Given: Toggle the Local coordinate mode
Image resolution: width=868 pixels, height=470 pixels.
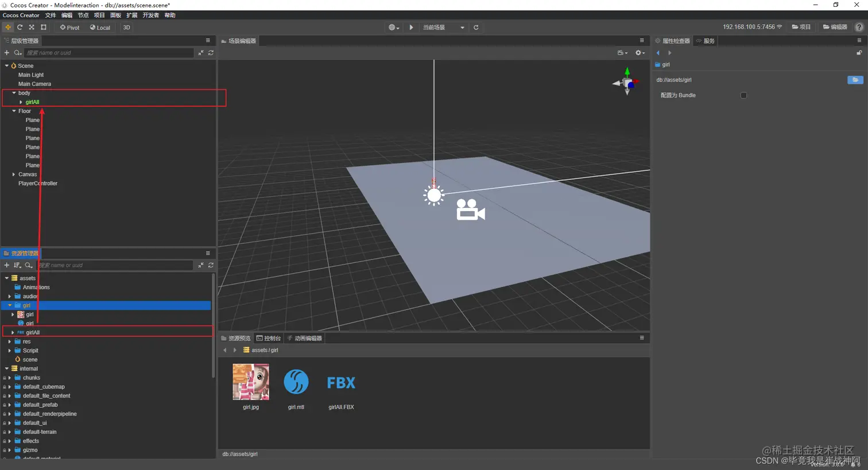Looking at the screenshot, I should [100, 27].
